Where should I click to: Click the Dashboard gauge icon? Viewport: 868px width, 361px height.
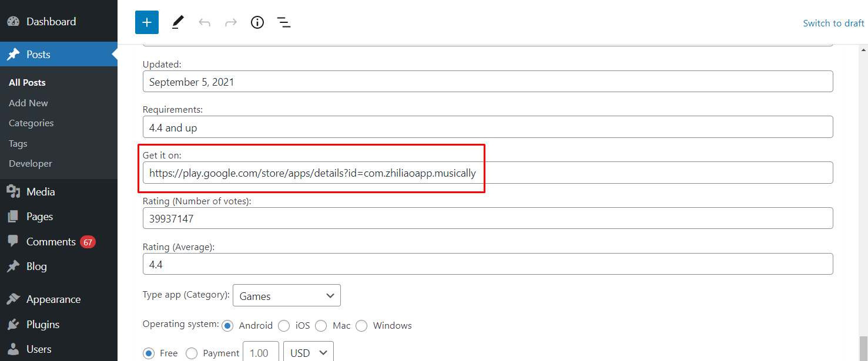pyautogui.click(x=13, y=21)
